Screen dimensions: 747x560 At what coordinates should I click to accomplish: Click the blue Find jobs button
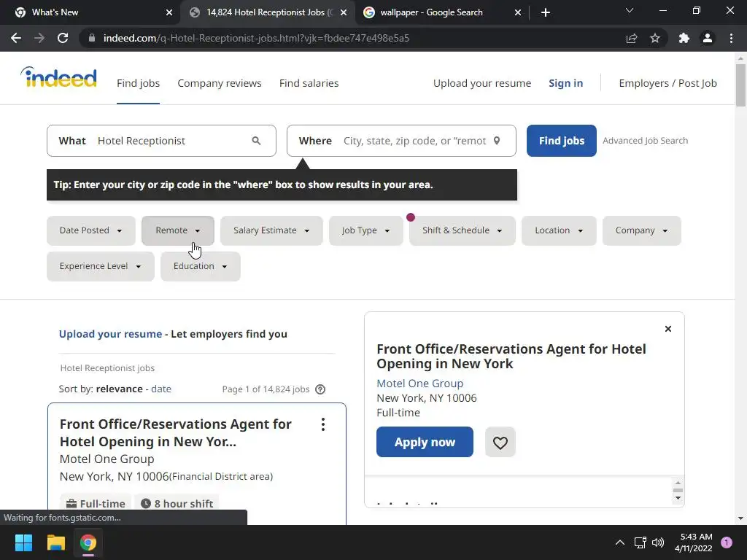click(562, 141)
